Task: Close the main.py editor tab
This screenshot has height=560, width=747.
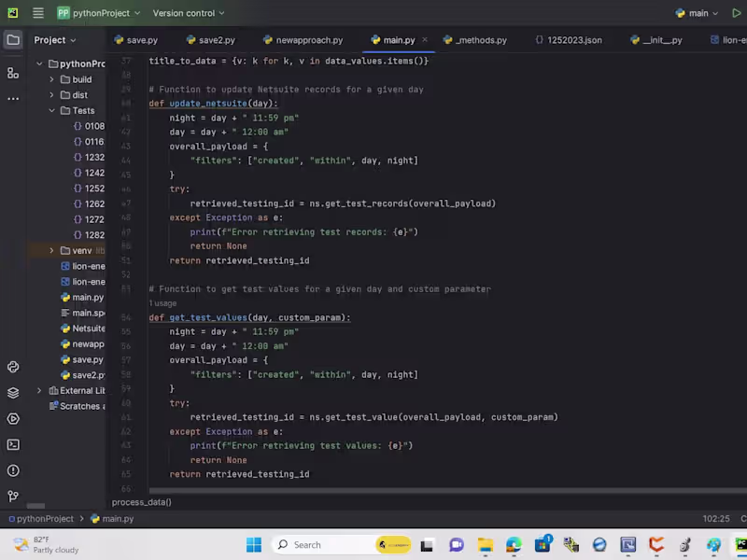Action: 425,39
